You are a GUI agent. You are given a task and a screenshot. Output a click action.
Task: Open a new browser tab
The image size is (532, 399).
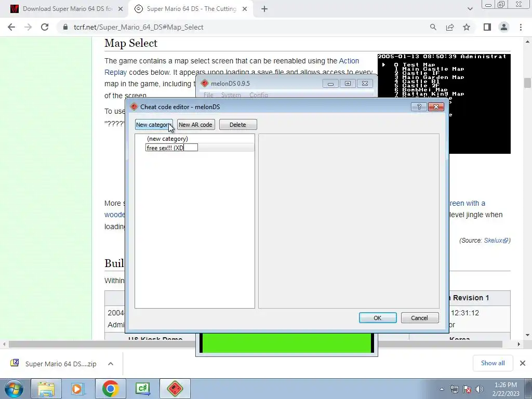[x=264, y=9]
